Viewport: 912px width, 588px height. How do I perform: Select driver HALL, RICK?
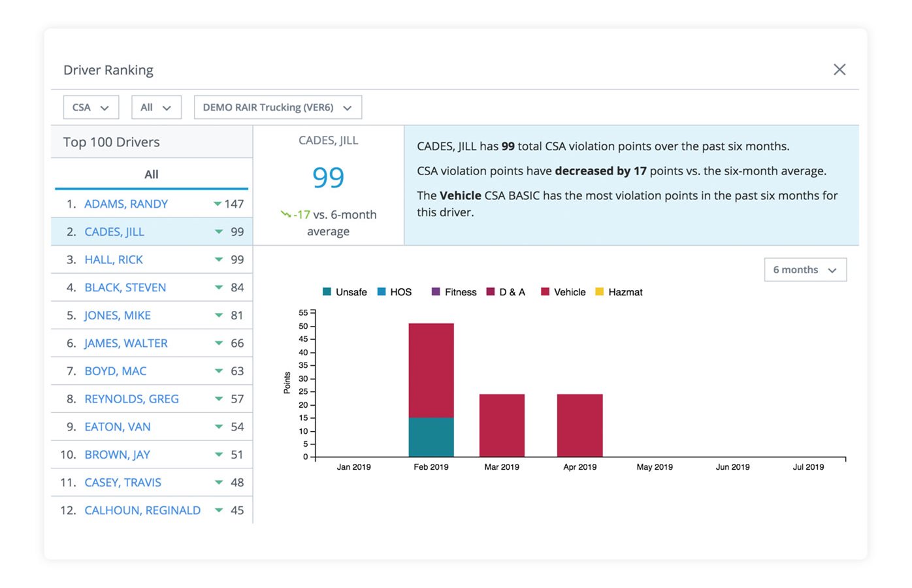pos(114,259)
